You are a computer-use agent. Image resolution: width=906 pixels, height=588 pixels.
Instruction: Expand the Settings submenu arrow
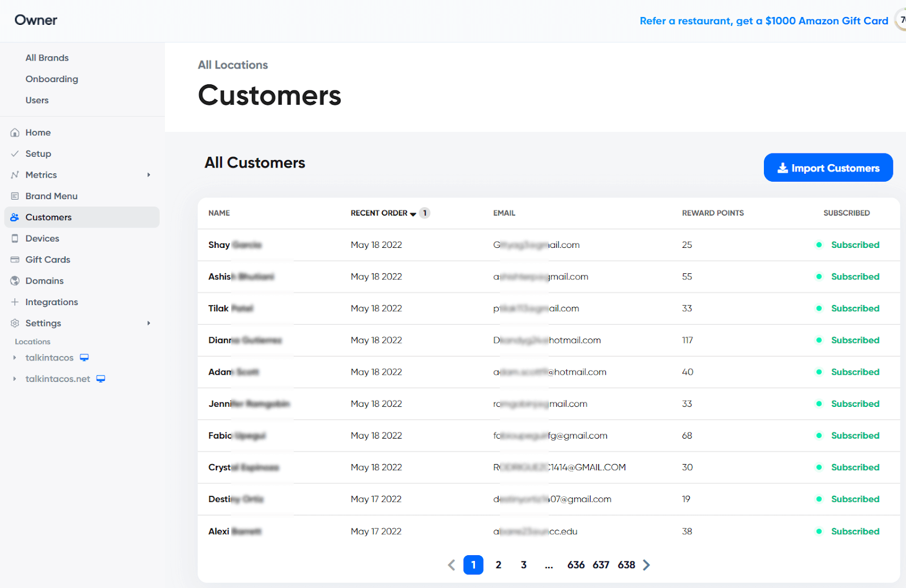click(149, 323)
